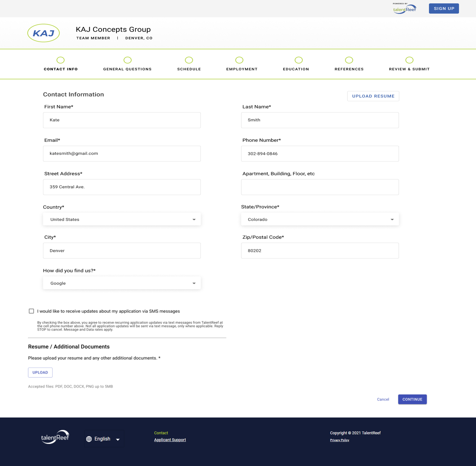
Task: Expand the State/Province dropdown
Action: click(x=320, y=220)
